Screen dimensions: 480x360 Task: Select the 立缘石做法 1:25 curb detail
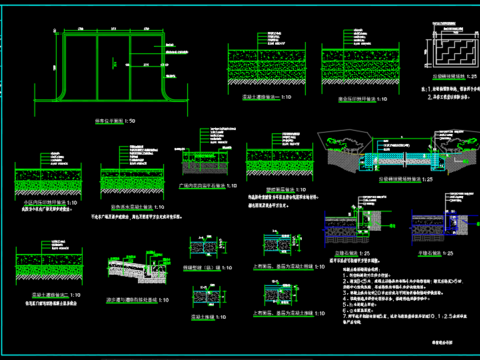(358, 224)
